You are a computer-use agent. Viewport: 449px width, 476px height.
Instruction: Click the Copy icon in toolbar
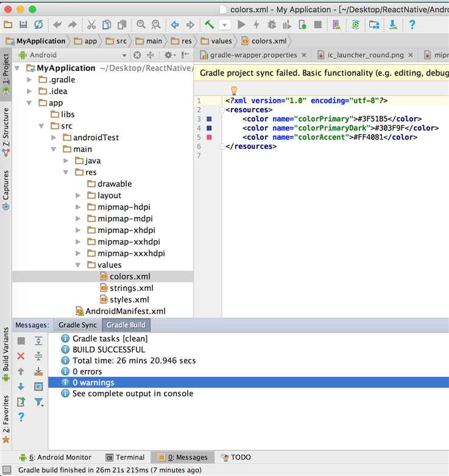pos(107,24)
